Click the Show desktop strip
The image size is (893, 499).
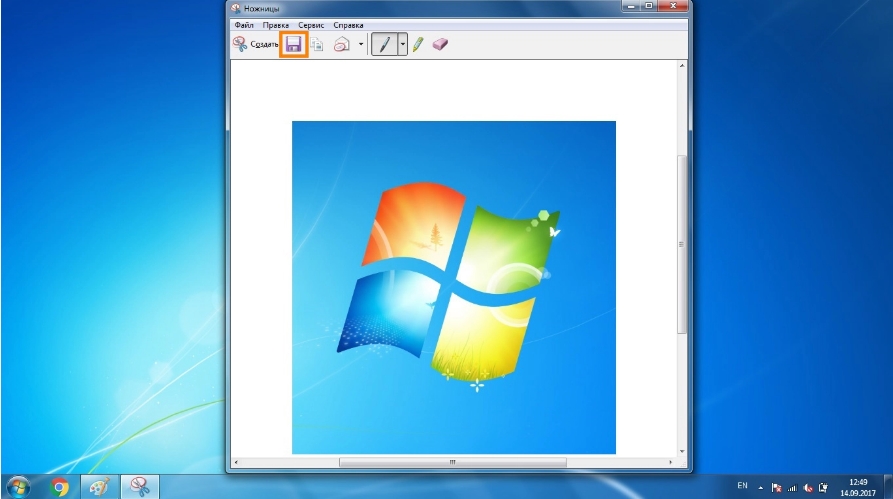(x=887, y=487)
